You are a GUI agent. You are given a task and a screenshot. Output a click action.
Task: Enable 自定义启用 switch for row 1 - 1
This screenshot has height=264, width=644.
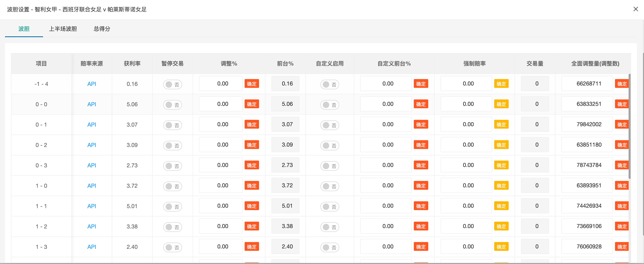point(330,207)
